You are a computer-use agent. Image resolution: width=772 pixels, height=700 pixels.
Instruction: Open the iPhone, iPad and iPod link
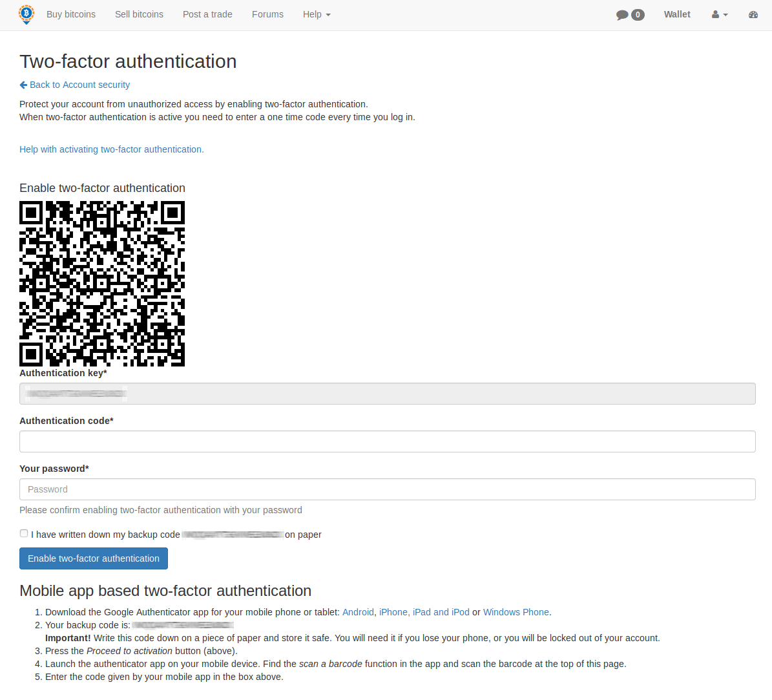[424, 612]
